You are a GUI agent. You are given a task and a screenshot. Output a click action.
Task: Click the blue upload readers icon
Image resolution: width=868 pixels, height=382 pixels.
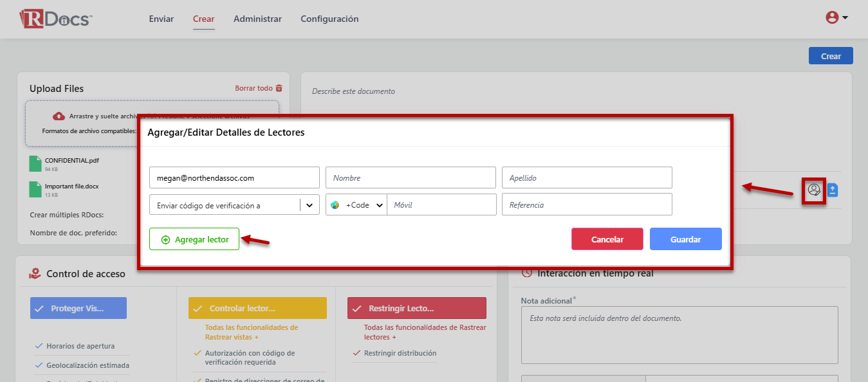click(x=833, y=190)
